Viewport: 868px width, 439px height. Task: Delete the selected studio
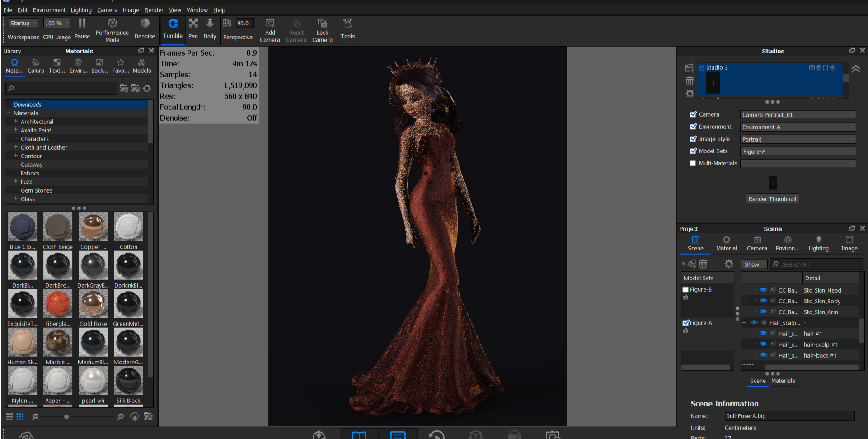(x=690, y=81)
